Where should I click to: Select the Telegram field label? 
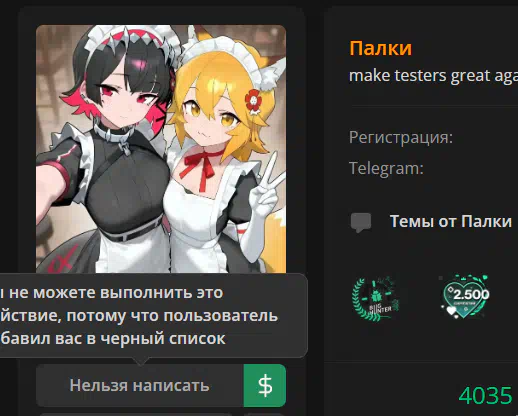(386, 168)
